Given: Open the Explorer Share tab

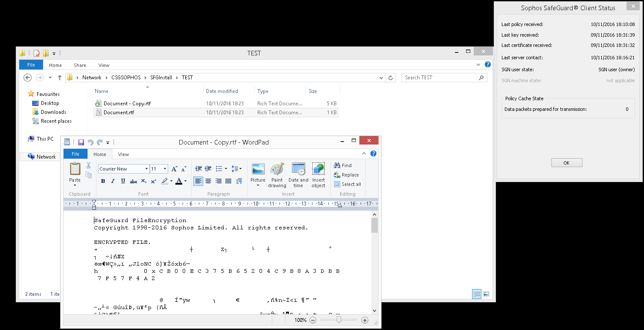Looking at the screenshot, I should [80, 65].
